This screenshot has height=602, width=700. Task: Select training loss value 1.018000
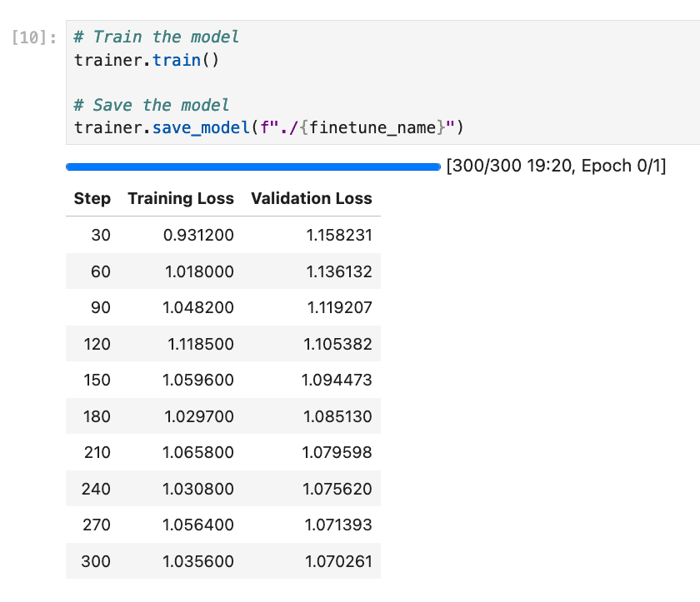point(199,271)
